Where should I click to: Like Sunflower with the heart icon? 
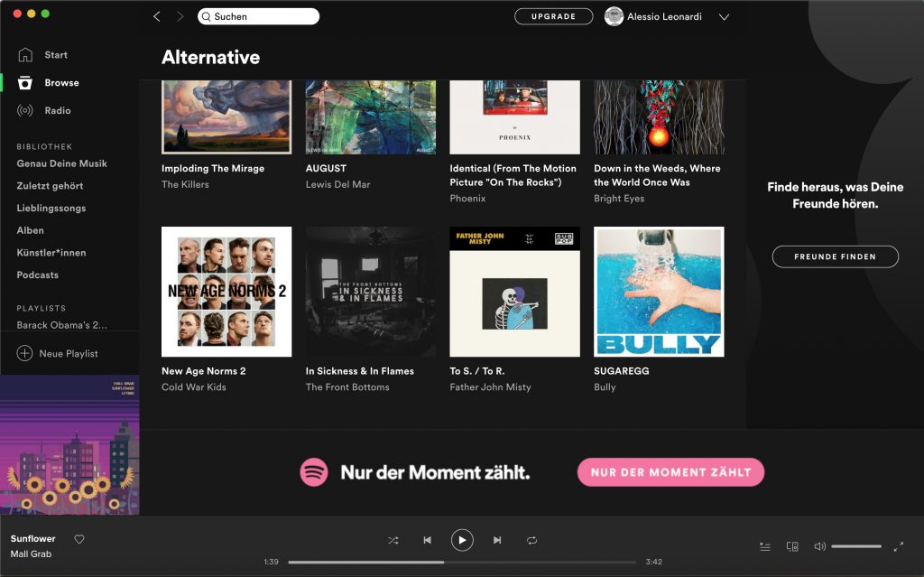coord(79,539)
